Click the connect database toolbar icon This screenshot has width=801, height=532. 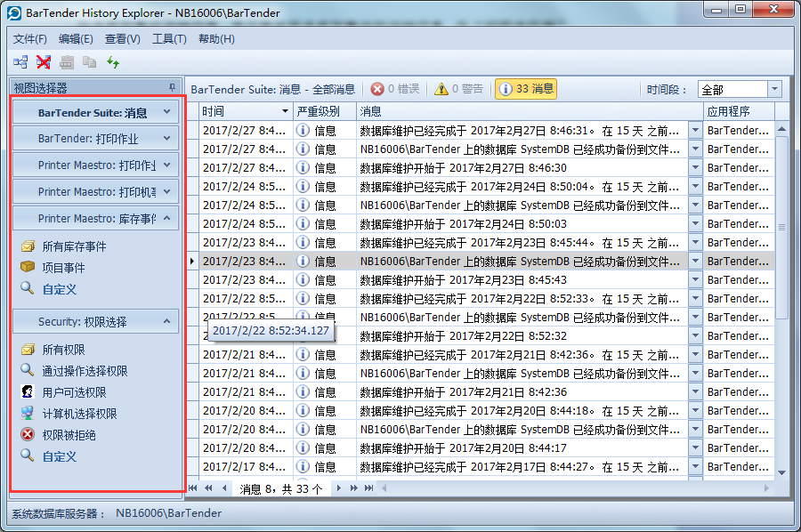tap(20, 63)
